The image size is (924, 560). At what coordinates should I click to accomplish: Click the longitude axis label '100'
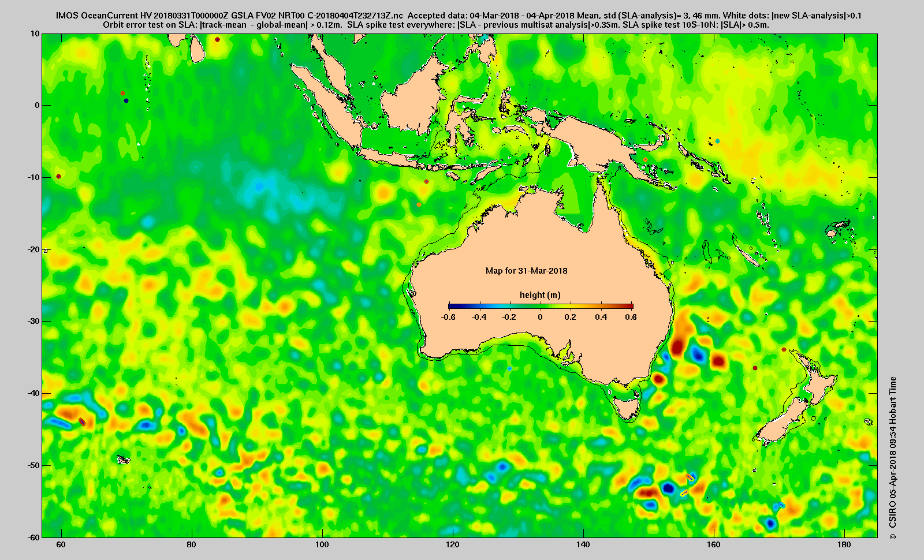[322, 545]
